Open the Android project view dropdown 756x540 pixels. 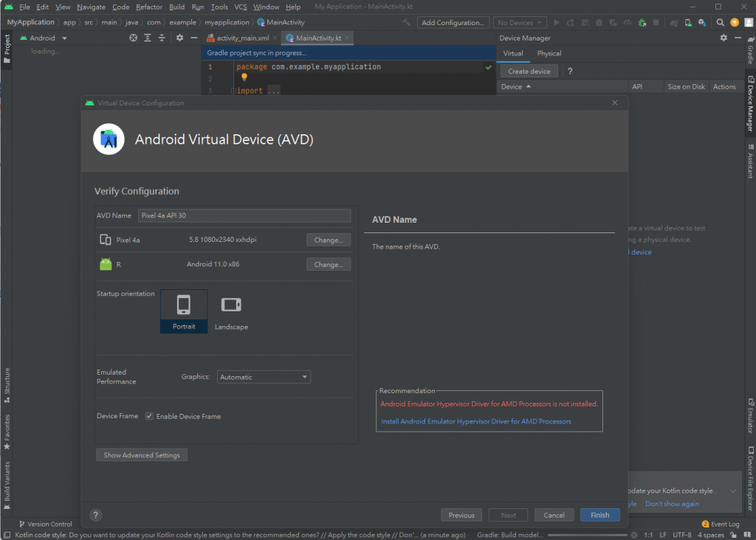[x=44, y=38]
